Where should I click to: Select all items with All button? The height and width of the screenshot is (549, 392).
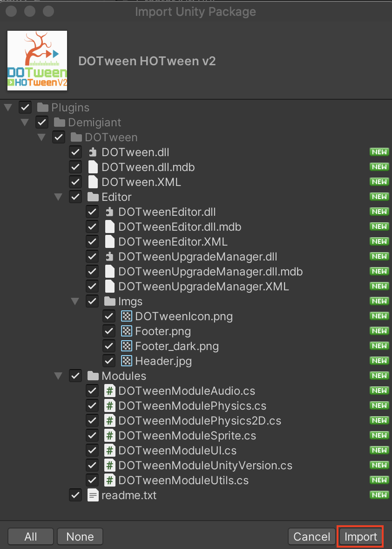coord(31,536)
